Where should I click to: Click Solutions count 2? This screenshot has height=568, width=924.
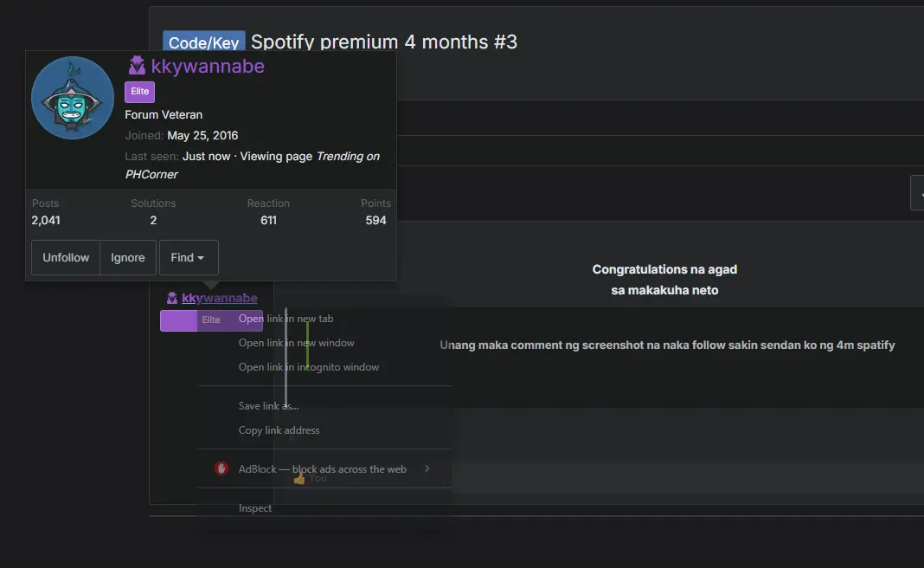point(153,220)
